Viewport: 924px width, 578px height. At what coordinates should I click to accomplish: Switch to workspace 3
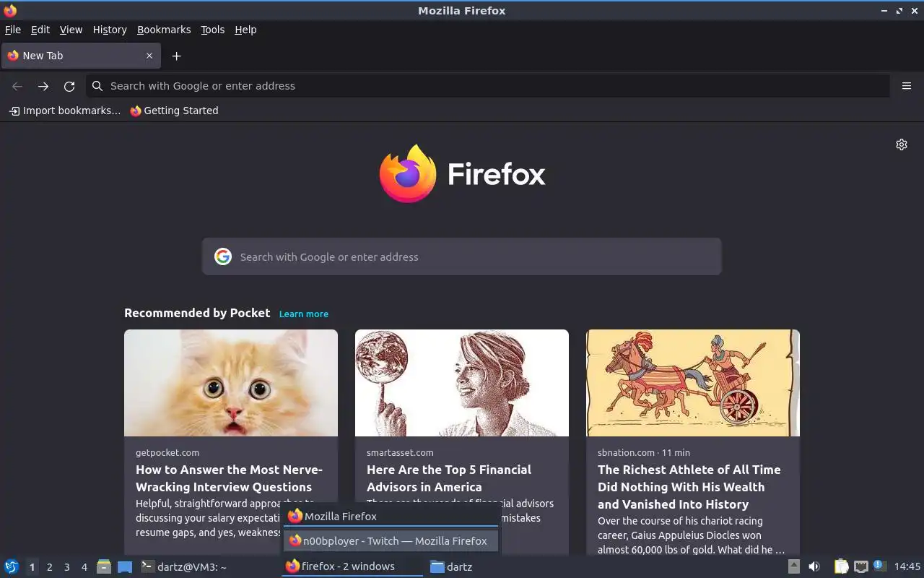66,567
